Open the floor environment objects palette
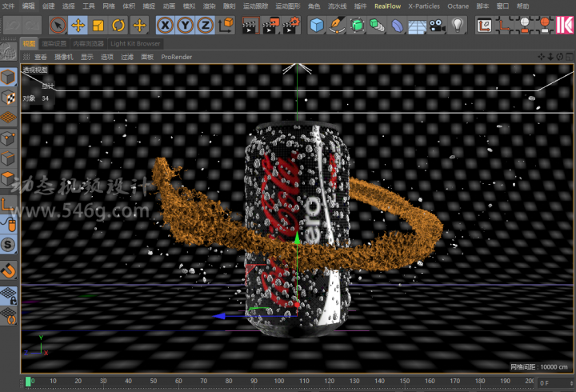This screenshot has width=576, height=392. 418,26
